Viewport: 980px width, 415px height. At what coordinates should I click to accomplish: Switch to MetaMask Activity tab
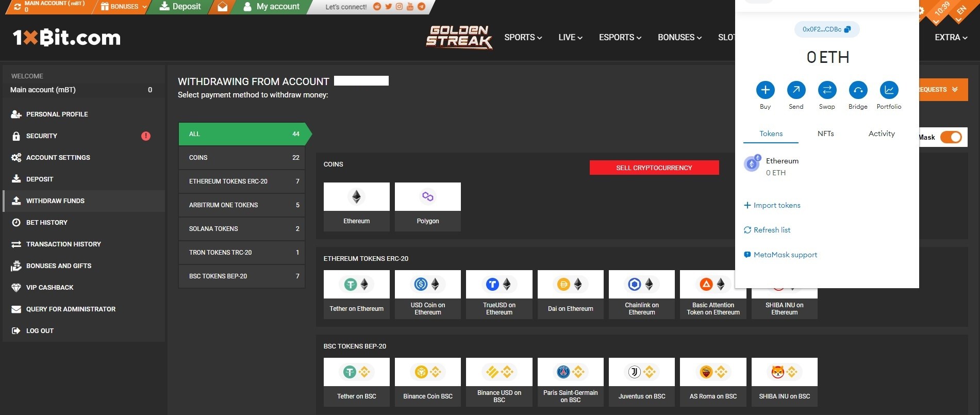[x=882, y=134]
